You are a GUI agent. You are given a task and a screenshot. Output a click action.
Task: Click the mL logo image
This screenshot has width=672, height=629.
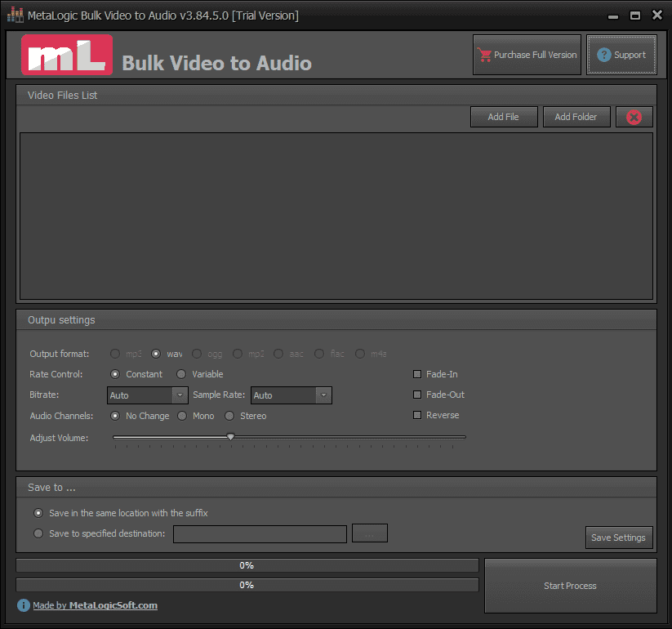pos(67,56)
